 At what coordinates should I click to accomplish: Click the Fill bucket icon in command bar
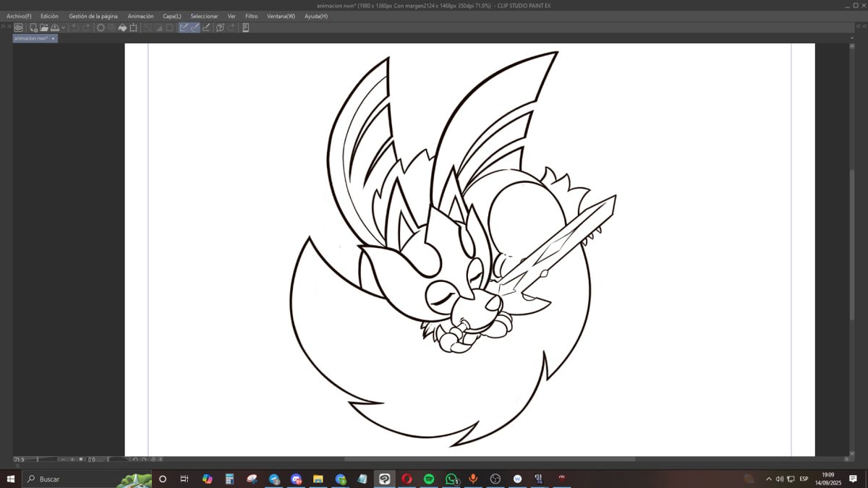tap(122, 27)
